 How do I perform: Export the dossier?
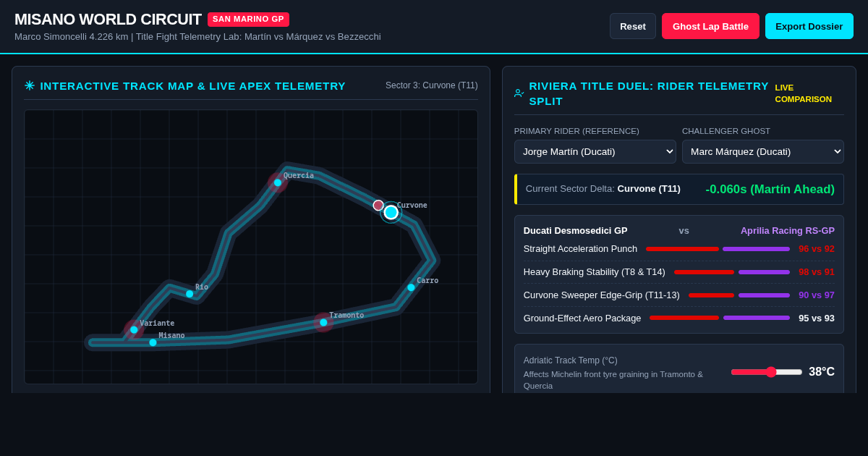coord(809,26)
